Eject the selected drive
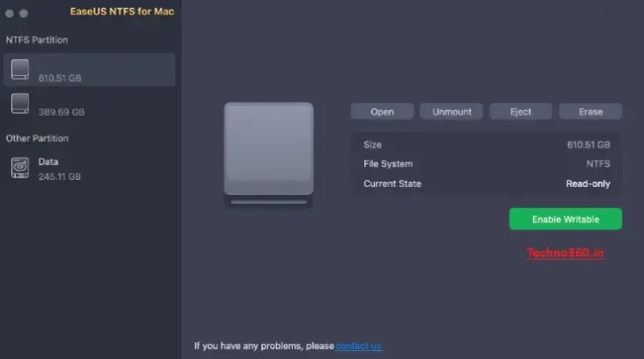Image resolution: width=644 pixels, height=359 pixels. (520, 112)
